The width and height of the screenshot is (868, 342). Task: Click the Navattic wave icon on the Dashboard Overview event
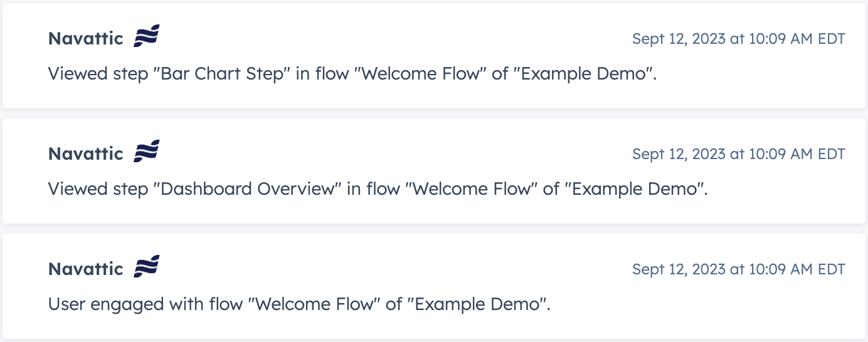(147, 152)
